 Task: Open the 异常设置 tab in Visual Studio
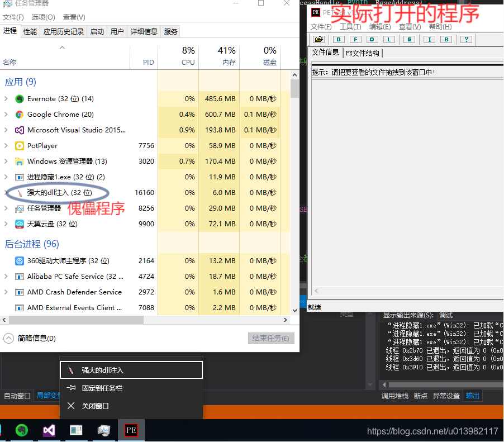click(x=446, y=396)
